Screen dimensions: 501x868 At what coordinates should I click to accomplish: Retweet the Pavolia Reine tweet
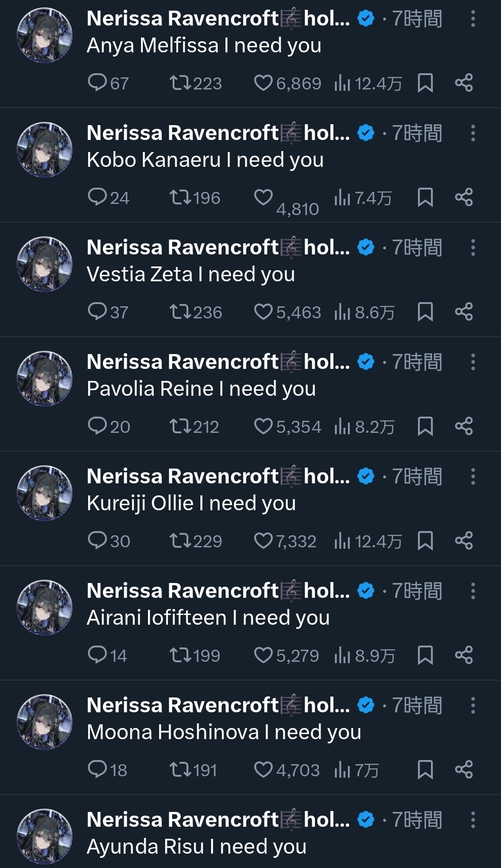pos(180,426)
